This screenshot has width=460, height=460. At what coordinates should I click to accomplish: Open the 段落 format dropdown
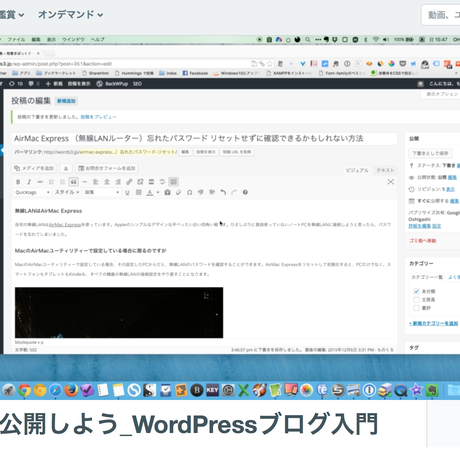101,192
